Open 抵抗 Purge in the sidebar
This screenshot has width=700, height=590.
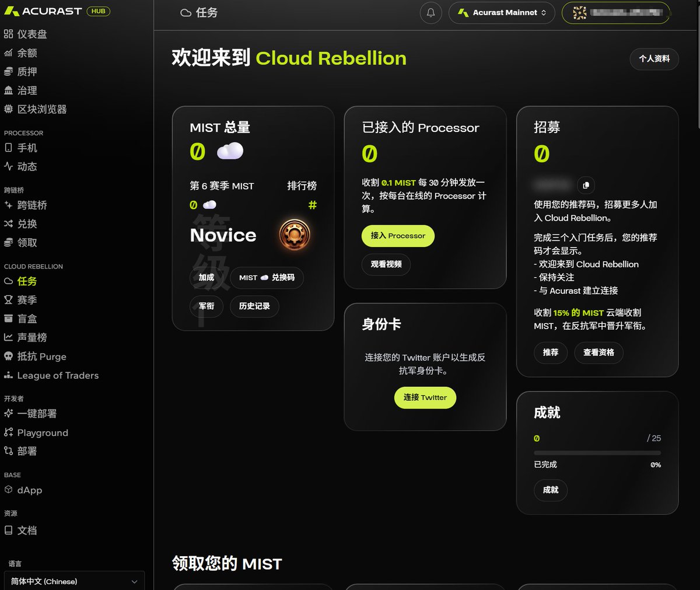click(36, 357)
